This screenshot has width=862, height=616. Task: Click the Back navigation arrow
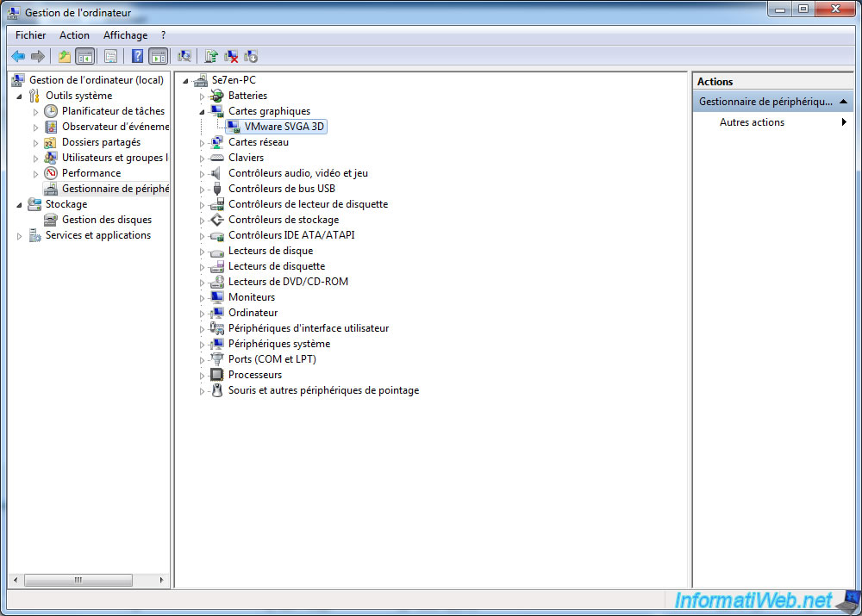18,55
